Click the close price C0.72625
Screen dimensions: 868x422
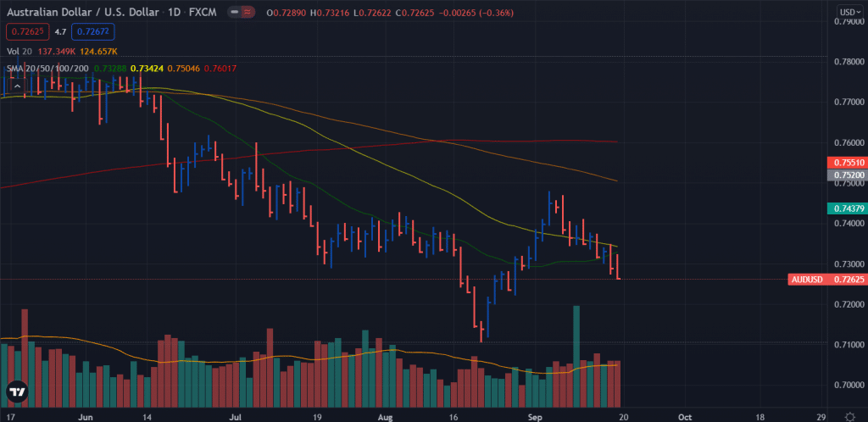point(413,12)
